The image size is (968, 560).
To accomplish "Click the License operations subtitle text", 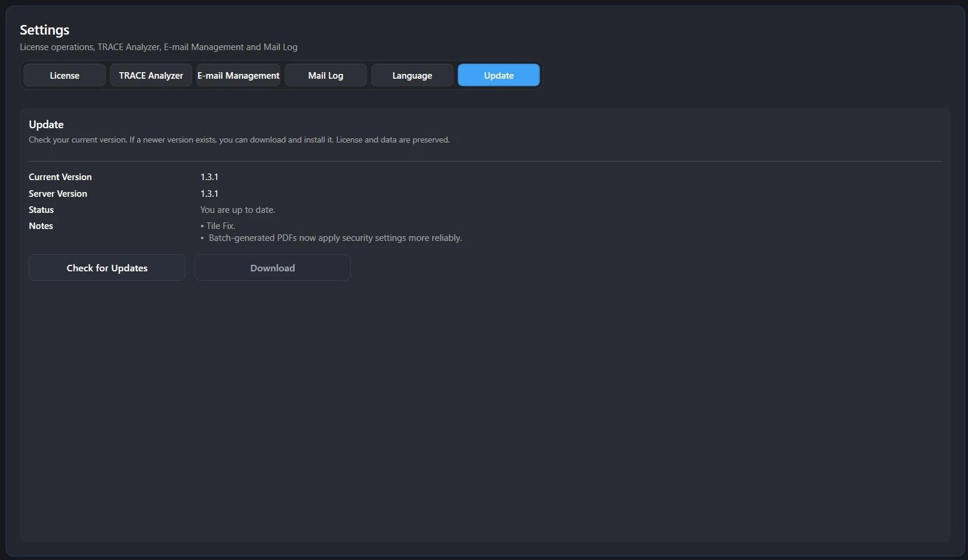I will click(x=158, y=47).
